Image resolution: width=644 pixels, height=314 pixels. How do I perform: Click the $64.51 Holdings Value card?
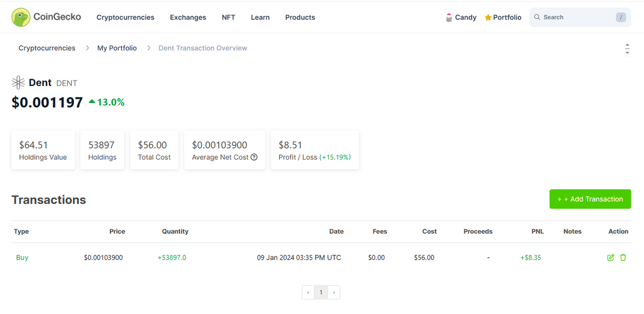43,150
